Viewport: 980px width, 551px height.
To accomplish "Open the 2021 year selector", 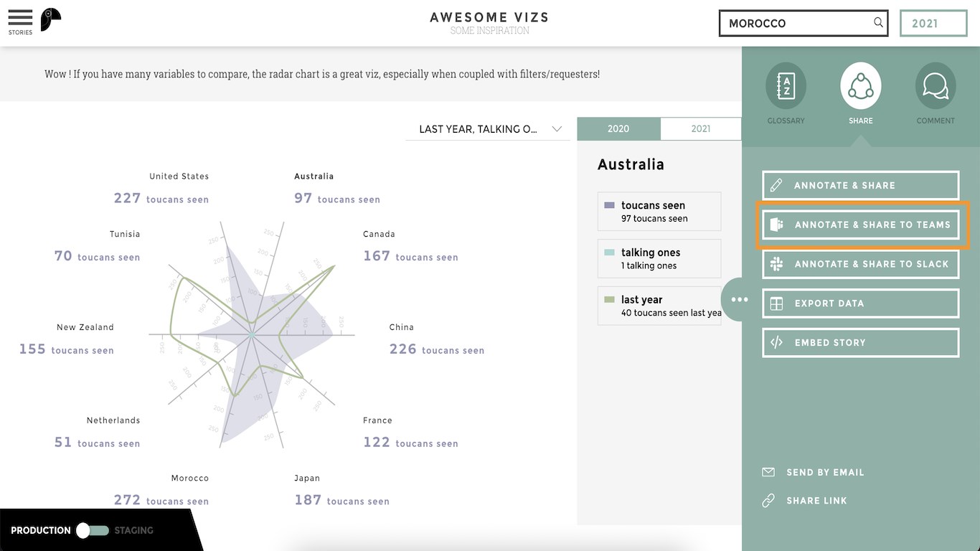I will pyautogui.click(x=933, y=23).
